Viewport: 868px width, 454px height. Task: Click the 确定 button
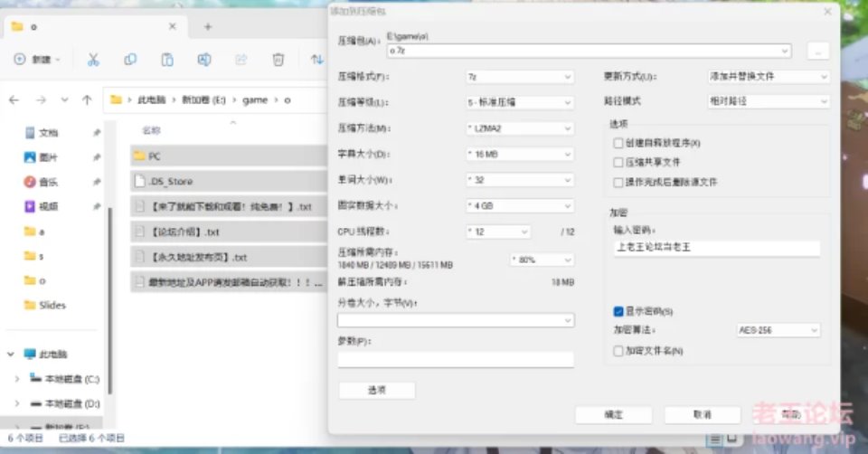point(613,414)
